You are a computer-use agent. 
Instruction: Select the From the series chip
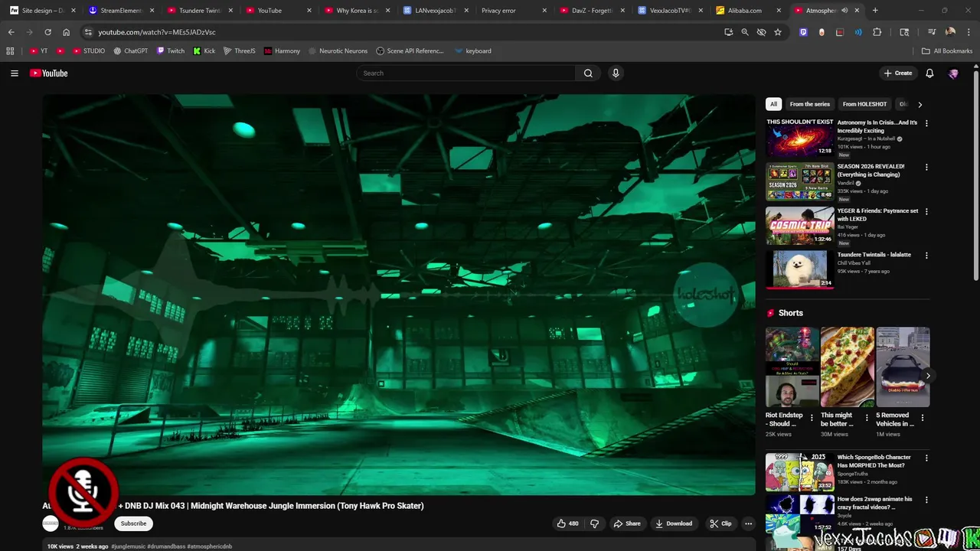(x=810, y=104)
